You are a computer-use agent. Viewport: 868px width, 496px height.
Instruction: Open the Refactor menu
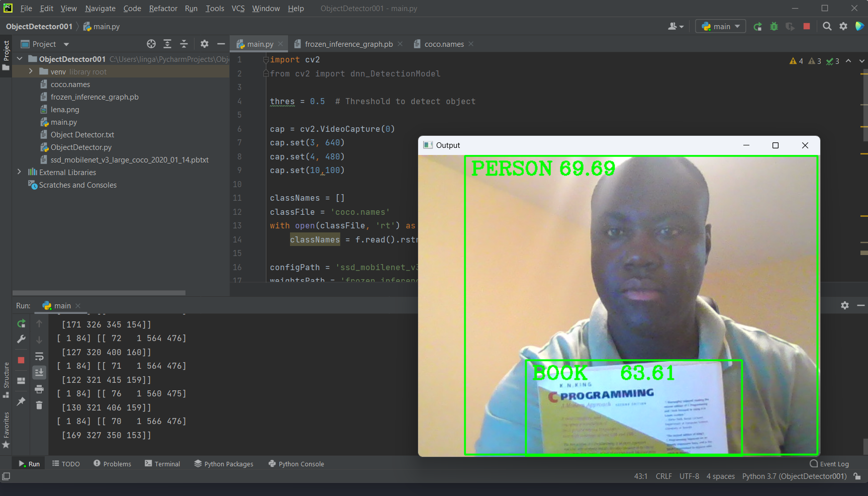click(163, 8)
